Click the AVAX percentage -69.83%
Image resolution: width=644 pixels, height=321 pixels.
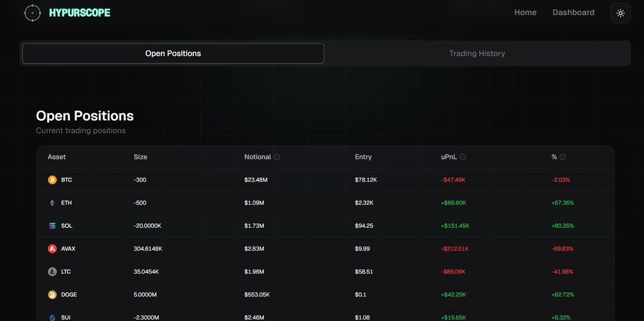click(x=562, y=249)
